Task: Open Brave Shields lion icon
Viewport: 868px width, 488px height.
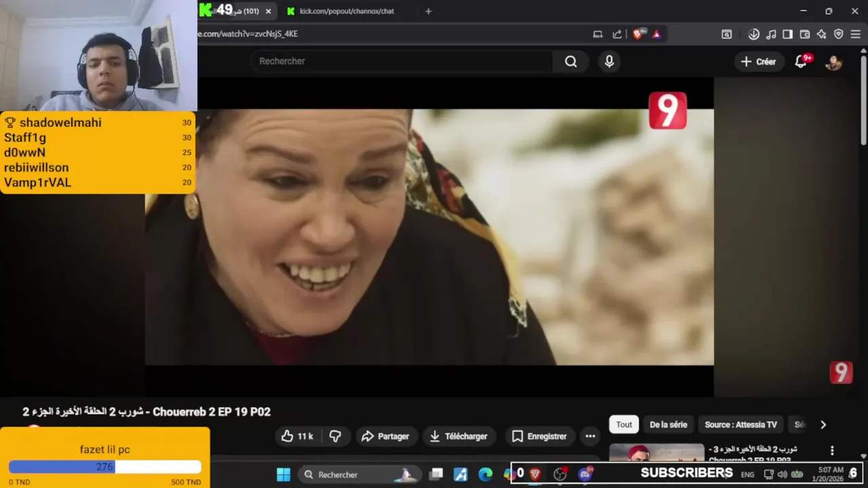Action: click(x=638, y=34)
